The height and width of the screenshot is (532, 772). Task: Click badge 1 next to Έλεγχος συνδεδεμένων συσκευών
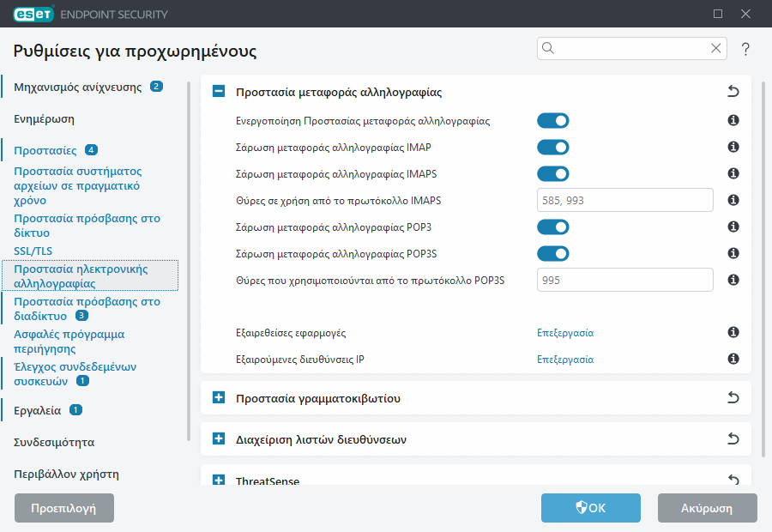click(x=82, y=381)
